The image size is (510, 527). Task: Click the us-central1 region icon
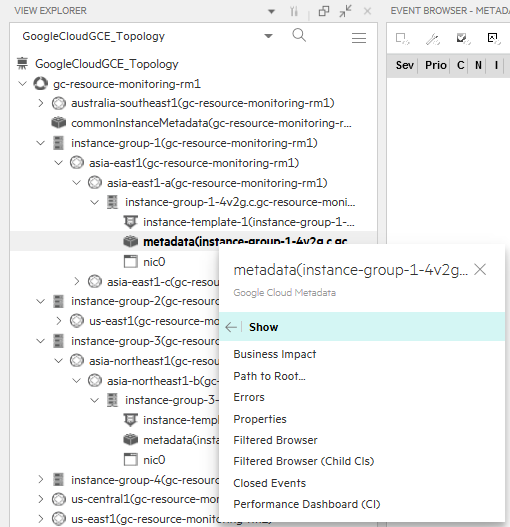58,499
